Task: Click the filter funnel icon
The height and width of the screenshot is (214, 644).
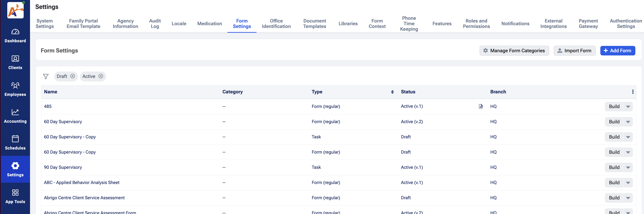Action: pyautogui.click(x=46, y=76)
